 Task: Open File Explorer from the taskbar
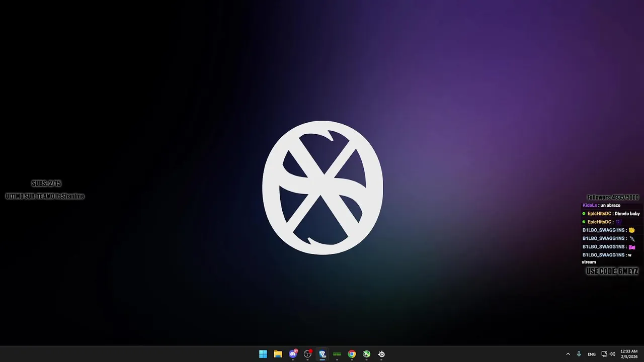coord(278,354)
